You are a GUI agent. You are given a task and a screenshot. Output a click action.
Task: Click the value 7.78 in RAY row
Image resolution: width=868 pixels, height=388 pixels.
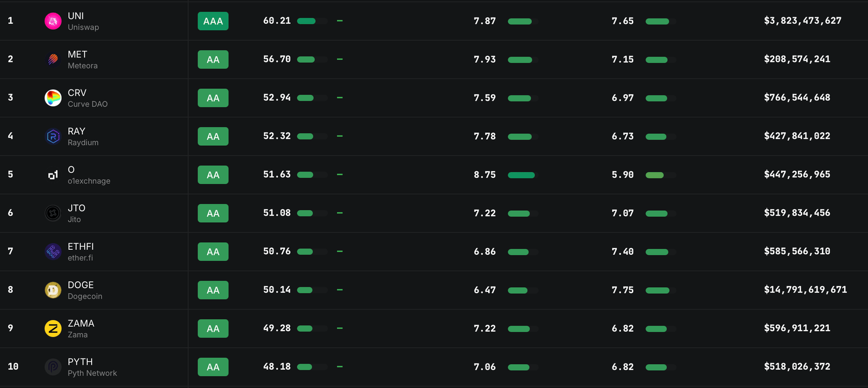tap(484, 136)
